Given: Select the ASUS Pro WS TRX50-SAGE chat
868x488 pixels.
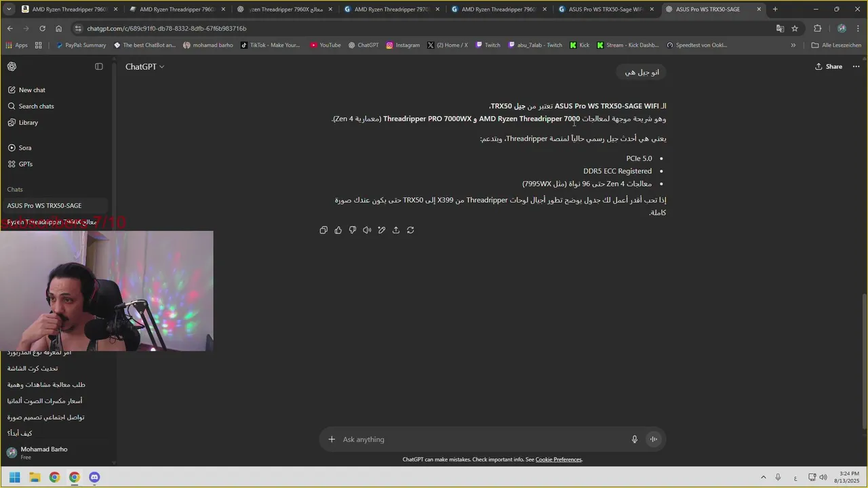Looking at the screenshot, I should pyautogui.click(x=54, y=205).
